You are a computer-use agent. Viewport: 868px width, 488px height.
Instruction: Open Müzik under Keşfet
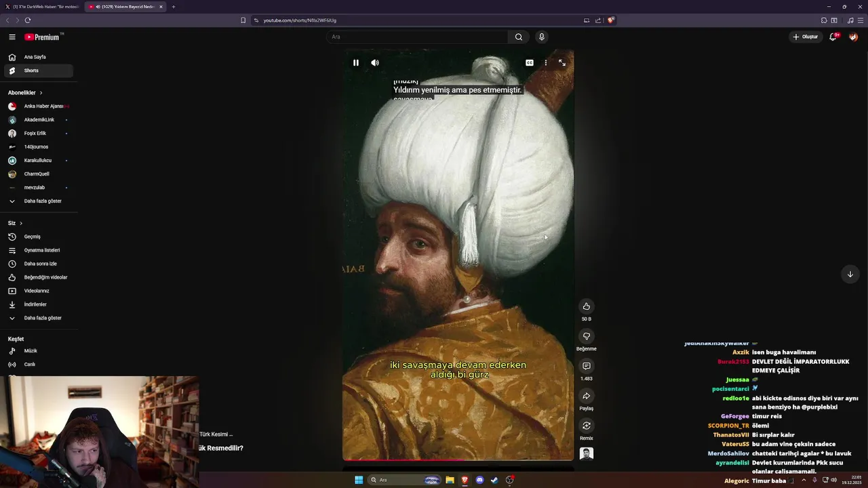click(39, 351)
